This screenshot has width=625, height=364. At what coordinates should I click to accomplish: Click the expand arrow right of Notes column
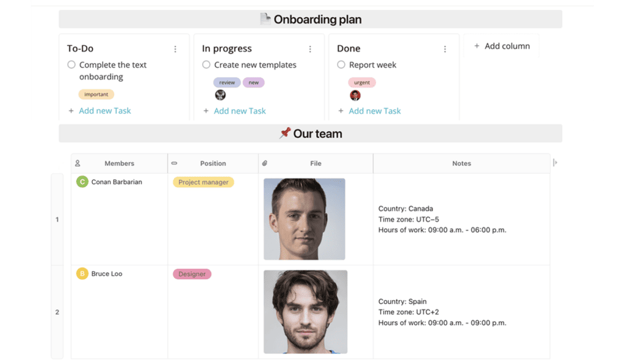click(x=555, y=163)
